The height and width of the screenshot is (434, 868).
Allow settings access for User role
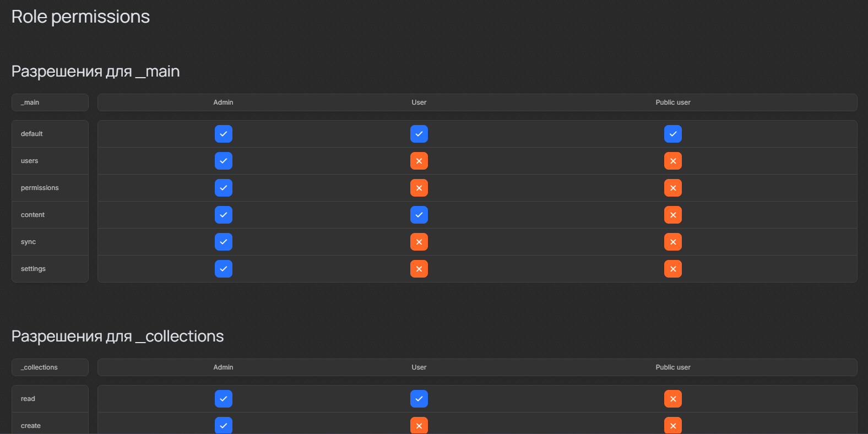point(419,269)
